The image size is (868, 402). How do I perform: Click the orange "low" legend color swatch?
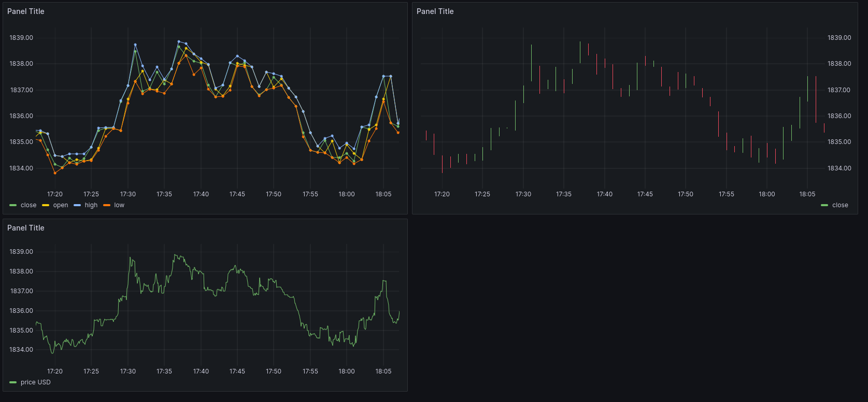click(107, 206)
